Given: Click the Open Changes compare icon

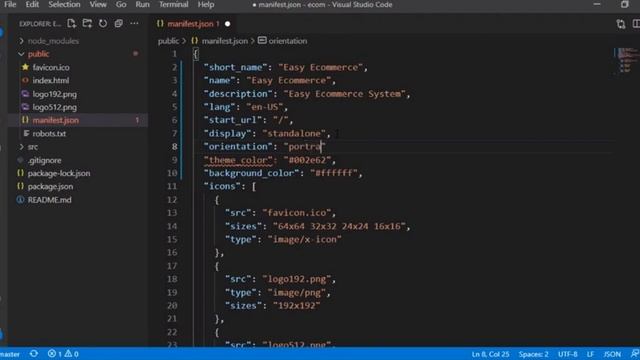Looking at the screenshot, I should click(621, 24).
